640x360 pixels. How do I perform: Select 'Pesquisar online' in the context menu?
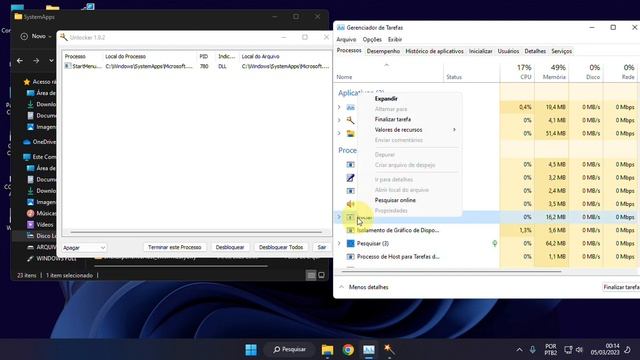395,200
